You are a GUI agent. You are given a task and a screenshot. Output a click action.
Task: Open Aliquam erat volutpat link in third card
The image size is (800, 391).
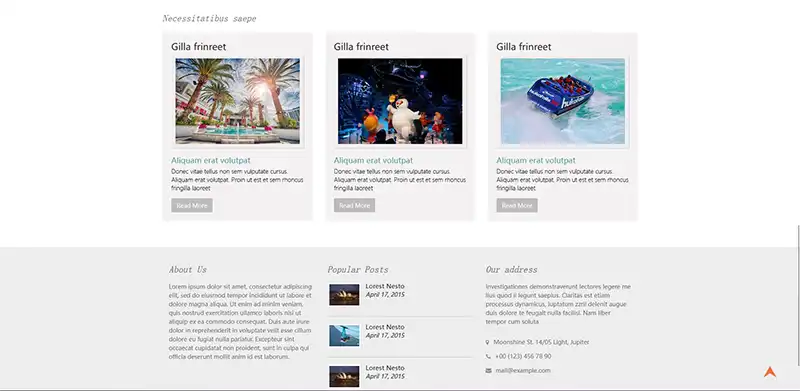coord(536,160)
